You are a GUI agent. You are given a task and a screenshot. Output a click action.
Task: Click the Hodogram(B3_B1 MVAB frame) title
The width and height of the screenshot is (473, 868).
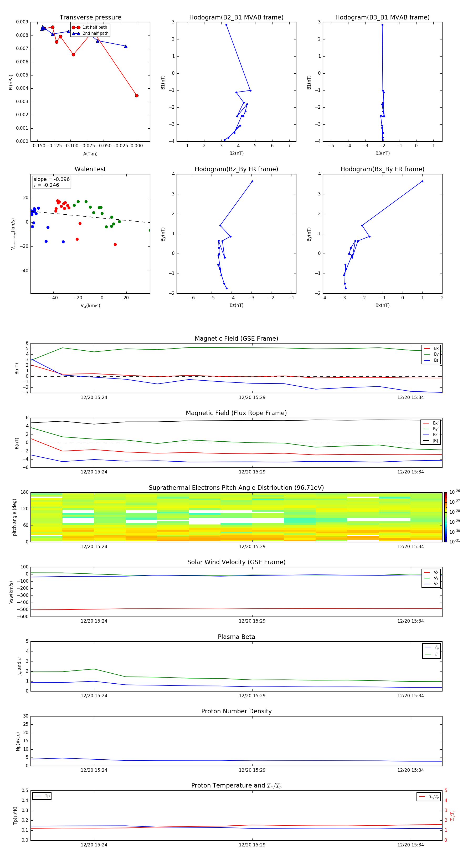coord(382,18)
